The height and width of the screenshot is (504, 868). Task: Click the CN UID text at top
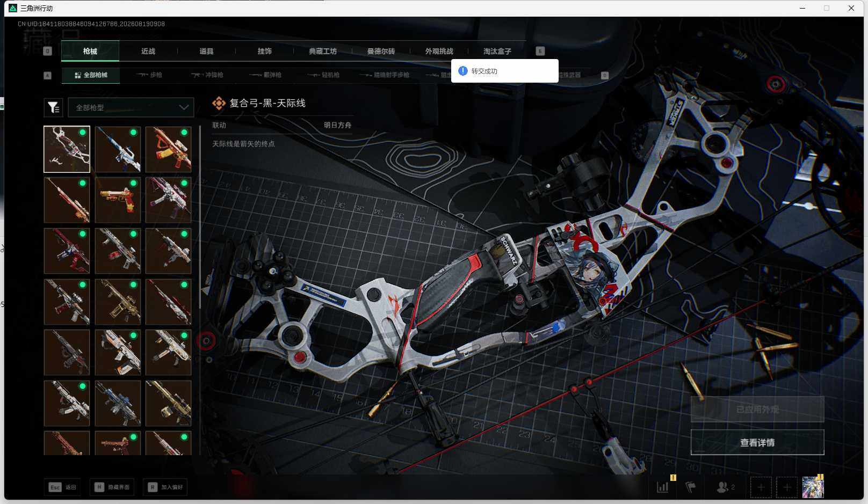pyautogui.click(x=91, y=24)
